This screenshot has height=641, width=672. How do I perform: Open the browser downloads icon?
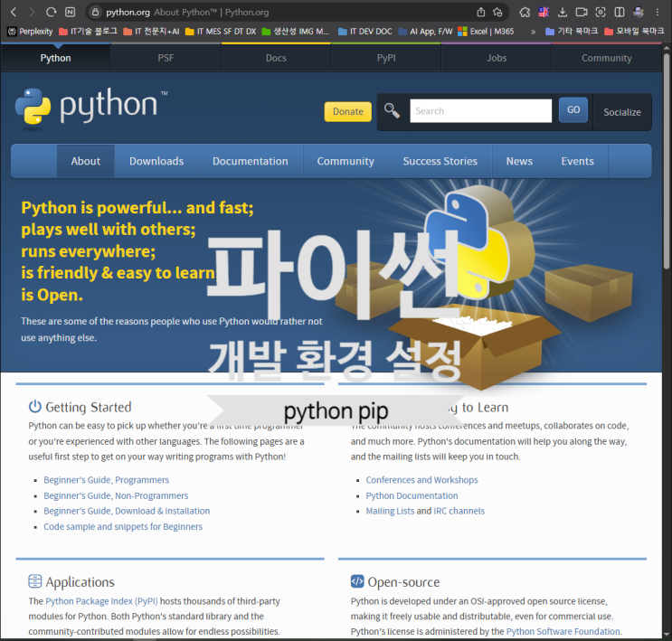(x=563, y=12)
